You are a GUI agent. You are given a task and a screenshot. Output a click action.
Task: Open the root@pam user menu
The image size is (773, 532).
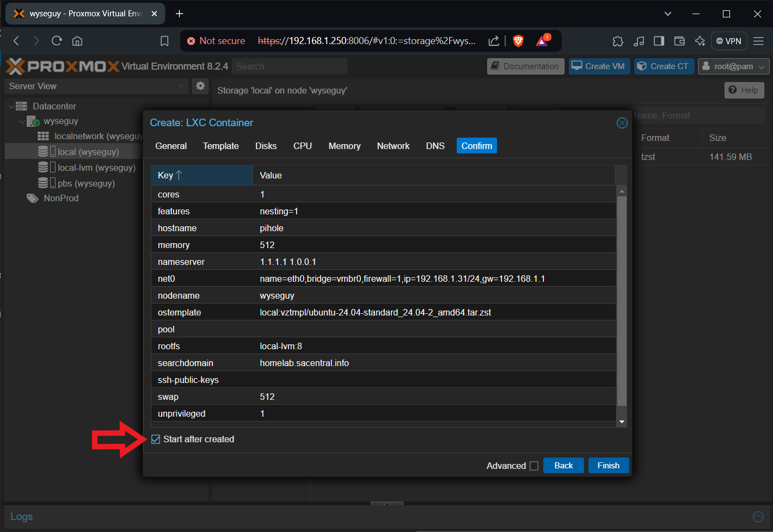(x=733, y=66)
